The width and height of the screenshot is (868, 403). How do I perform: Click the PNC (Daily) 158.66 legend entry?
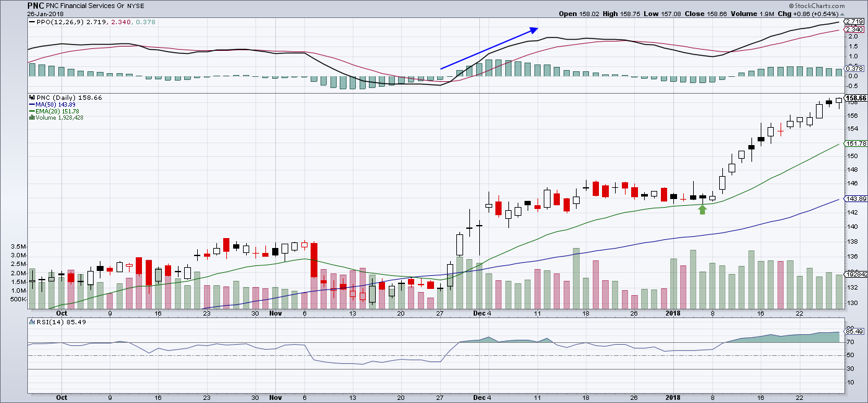(x=68, y=98)
